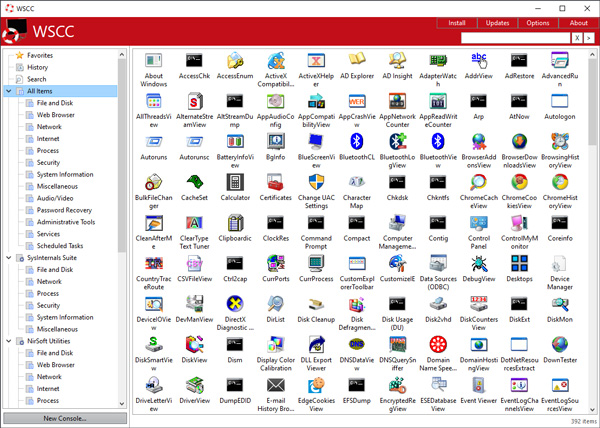
Task: Collapse the All Items tree node
Action: point(8,91)
